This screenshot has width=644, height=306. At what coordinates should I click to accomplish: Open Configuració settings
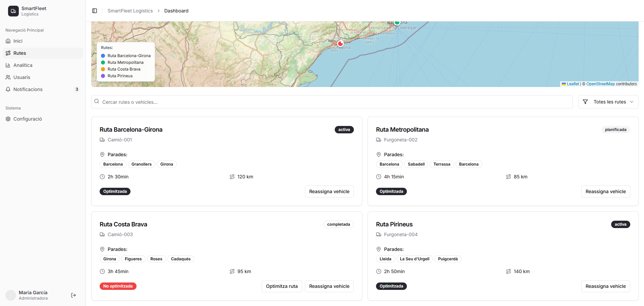43,119
